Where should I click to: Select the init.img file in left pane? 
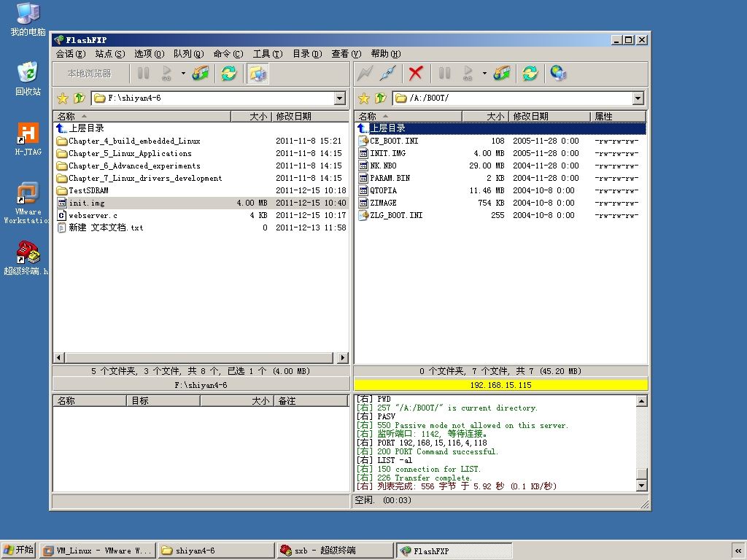(x=201, y=203)
